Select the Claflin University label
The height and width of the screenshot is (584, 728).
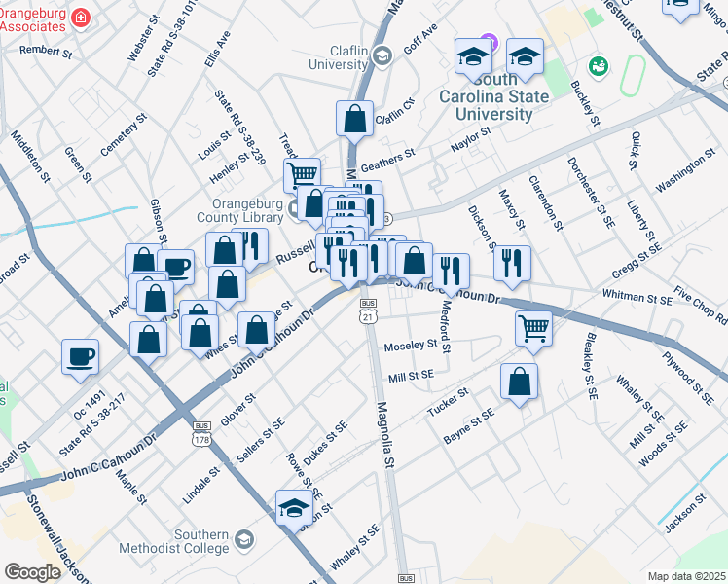[x=339, y=57]
